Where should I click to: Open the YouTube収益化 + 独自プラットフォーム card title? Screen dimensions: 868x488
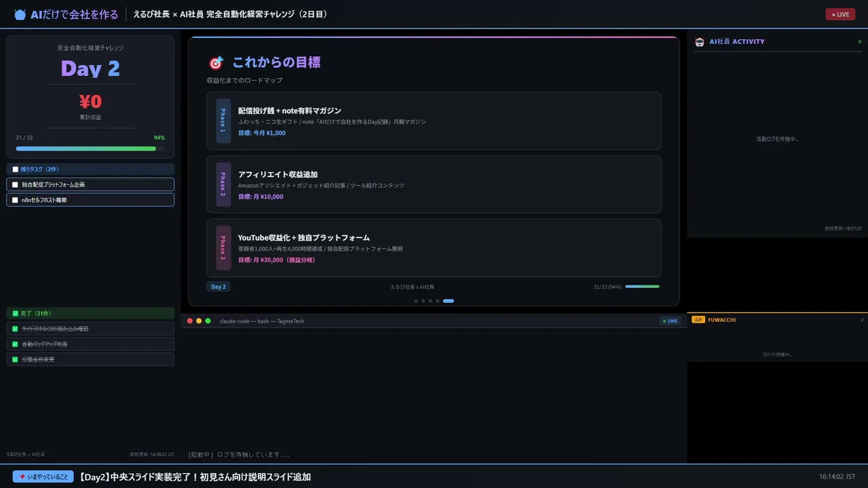[304, 238]
